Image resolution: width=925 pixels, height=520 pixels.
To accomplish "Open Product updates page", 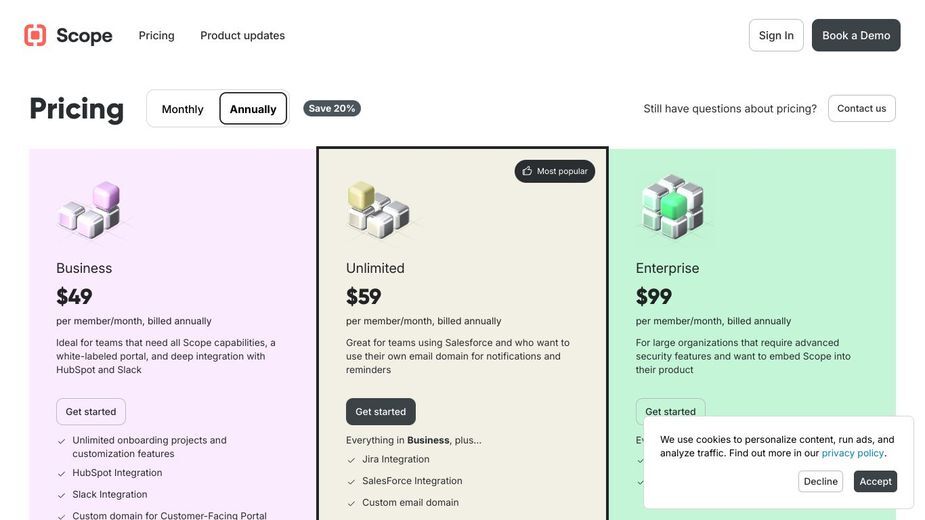I will pos(242,35).
